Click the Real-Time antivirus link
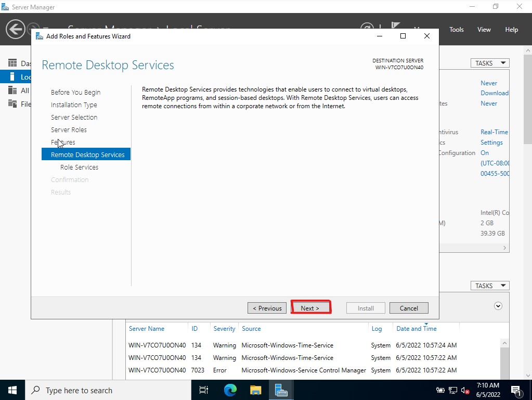This screenshot has width=532, height=400. click(495, 132)
